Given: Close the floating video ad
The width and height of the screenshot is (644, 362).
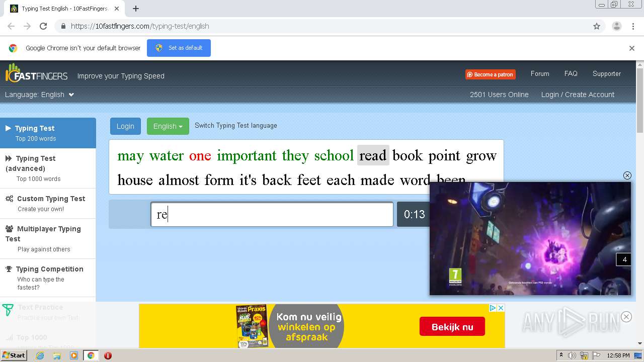Looking at the screenshot, I should [x=627, y=175].
